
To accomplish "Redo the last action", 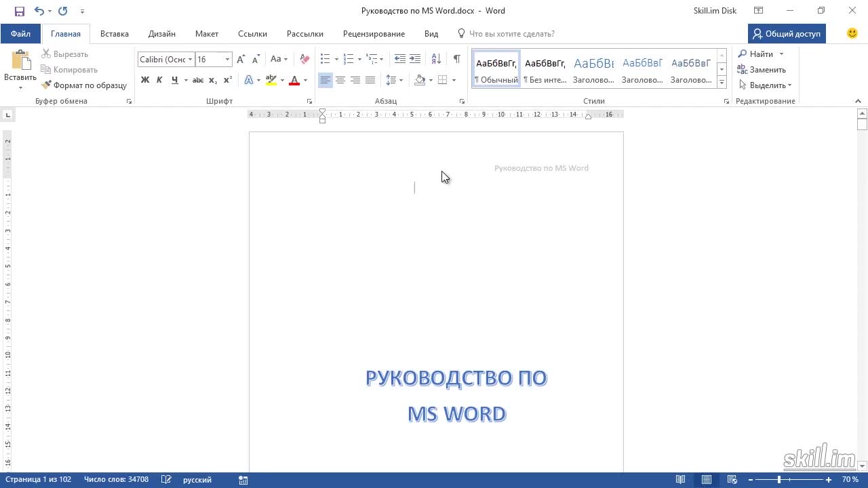I will (63, 11).
